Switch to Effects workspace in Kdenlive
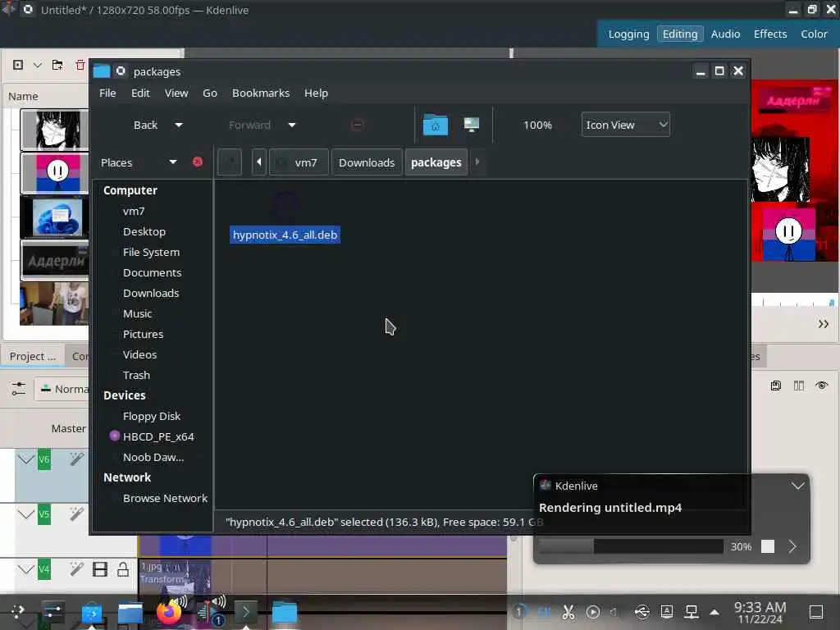840x630 pixels. [x=770, y=34]
